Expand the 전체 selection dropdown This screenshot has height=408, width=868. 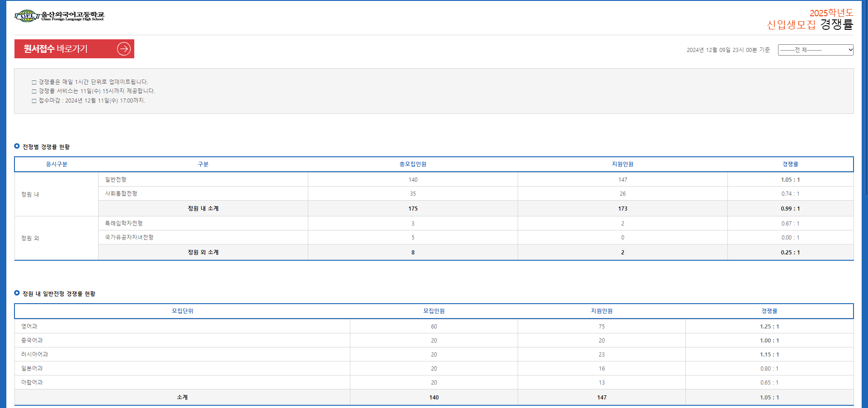(x=815, y=50)
